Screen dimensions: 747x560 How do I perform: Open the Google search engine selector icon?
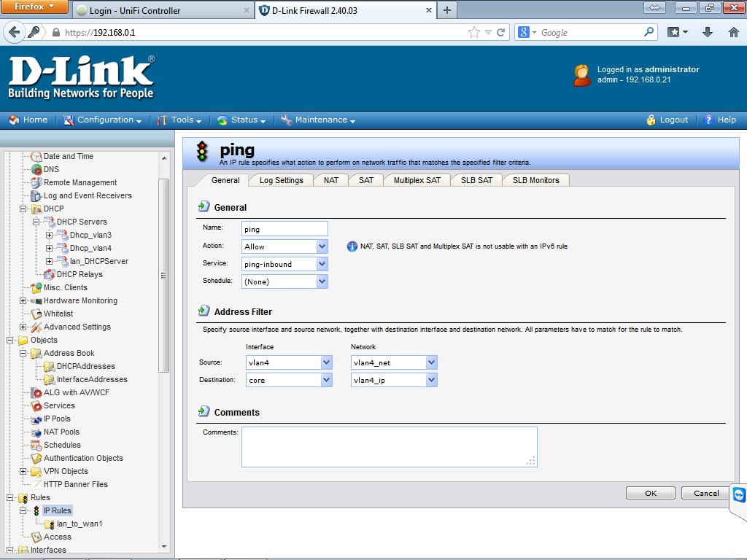point(527,32)
